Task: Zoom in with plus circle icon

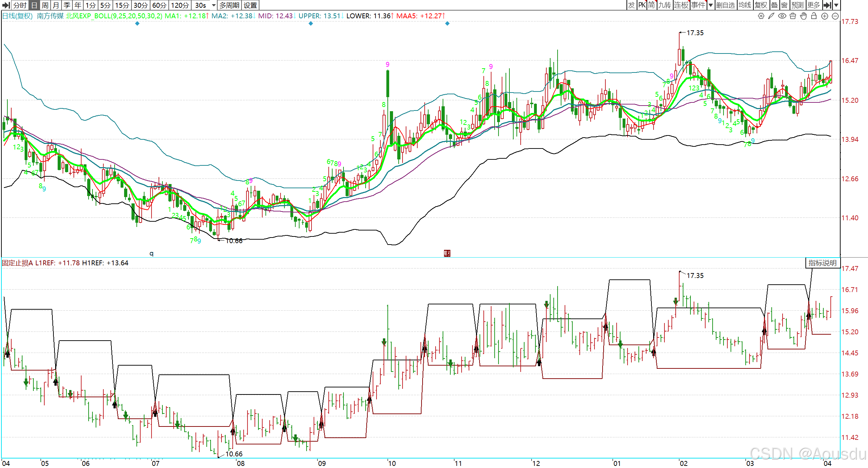Action: [824, 16]
